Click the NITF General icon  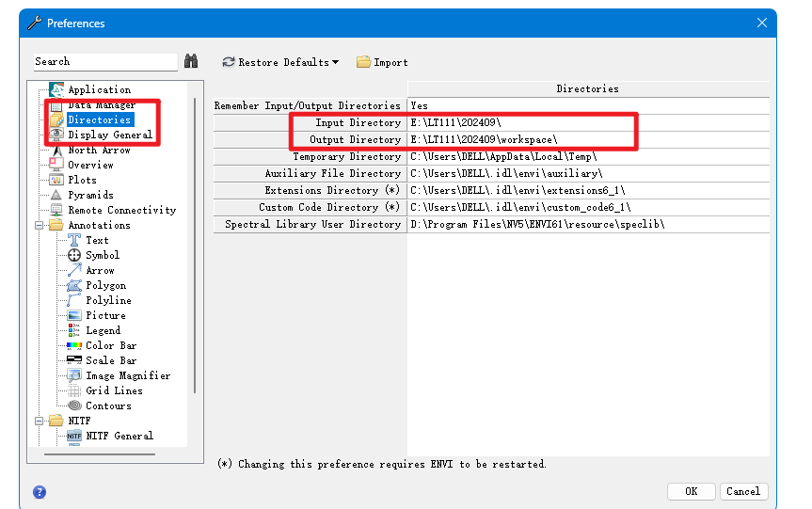[74, 436]
